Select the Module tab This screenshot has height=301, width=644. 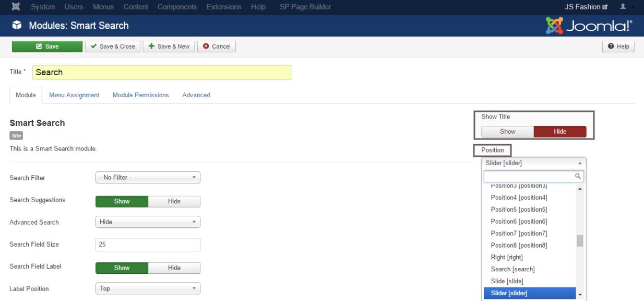(26, 95)
